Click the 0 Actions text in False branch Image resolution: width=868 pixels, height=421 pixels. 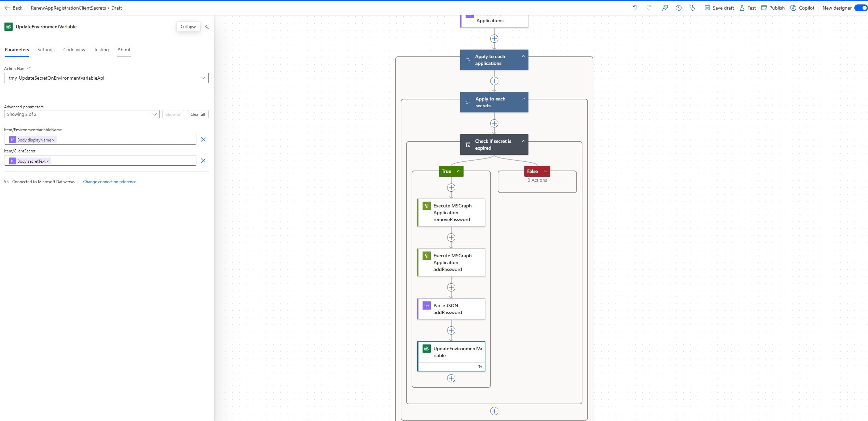tap(537, 180)
